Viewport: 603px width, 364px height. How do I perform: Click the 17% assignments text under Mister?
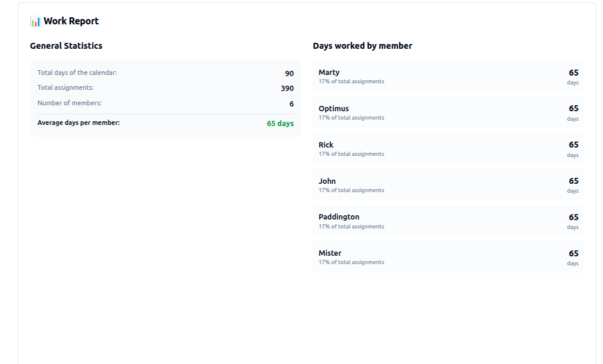pos(351,262)
